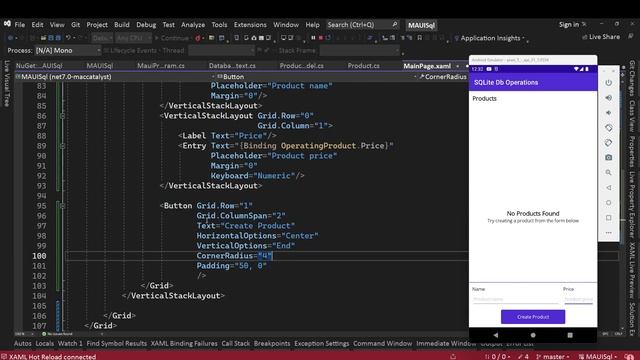Open the Button element navigation dropdown
640x360 pixels.
coord(314,77)
